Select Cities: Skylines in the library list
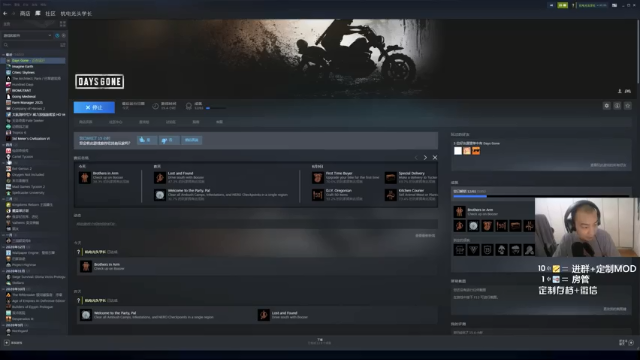Screen dimensions: 640x360 [x=23, y=73]
